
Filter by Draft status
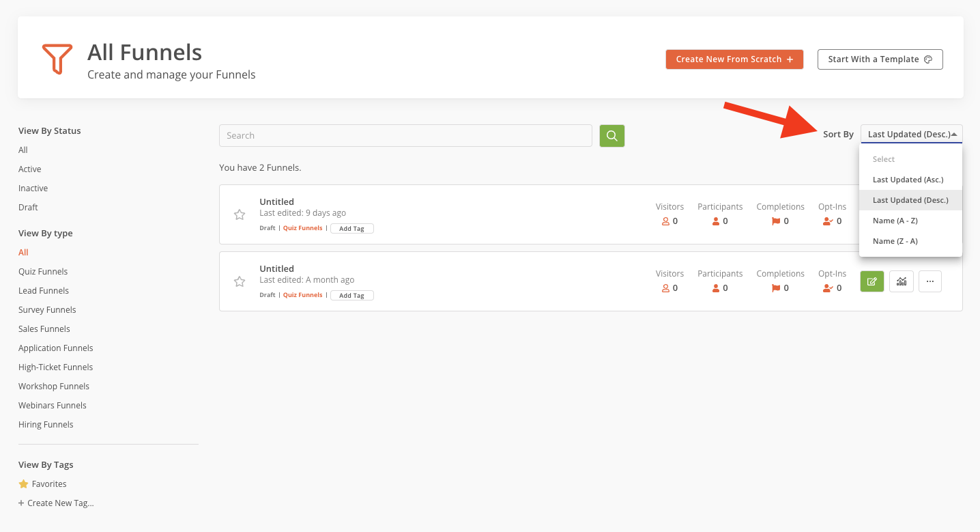pos(28,207)
